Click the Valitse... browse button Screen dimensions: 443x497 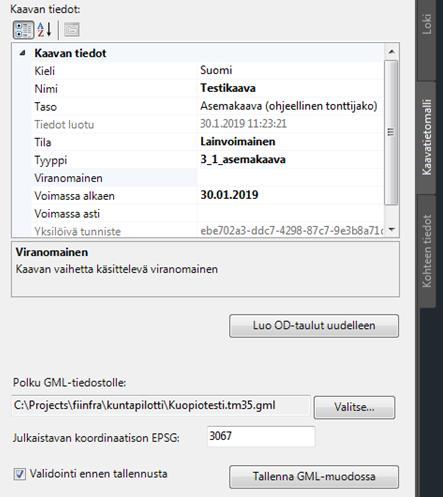354,407
